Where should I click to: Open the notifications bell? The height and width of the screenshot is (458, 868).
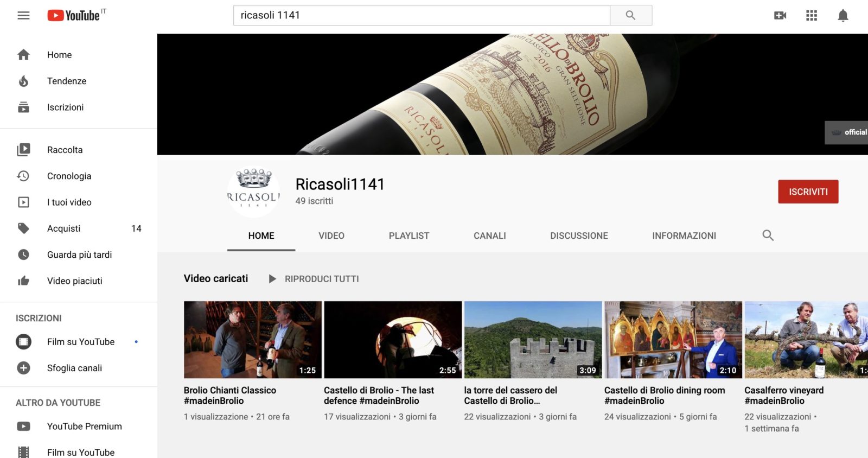(843, 15)
